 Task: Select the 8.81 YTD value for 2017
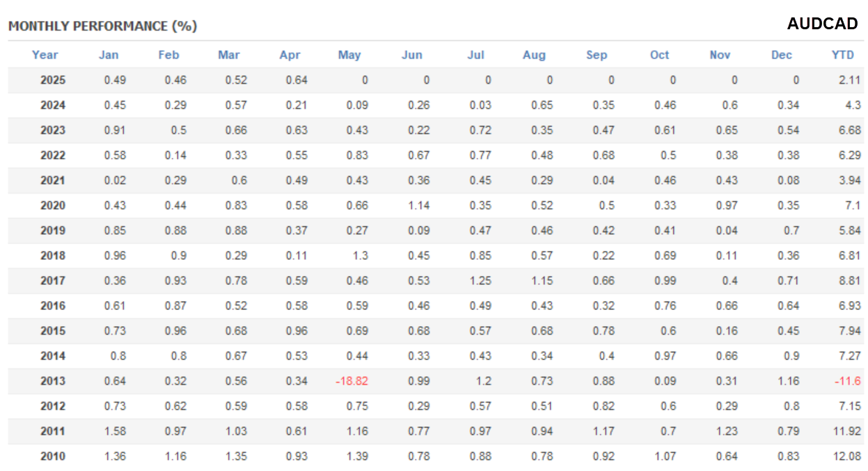pyautogui.click(x=849, y=281)
